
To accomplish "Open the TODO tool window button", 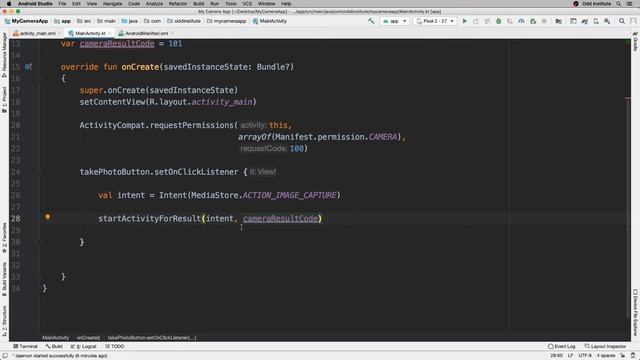I will (x=115, y=346).
